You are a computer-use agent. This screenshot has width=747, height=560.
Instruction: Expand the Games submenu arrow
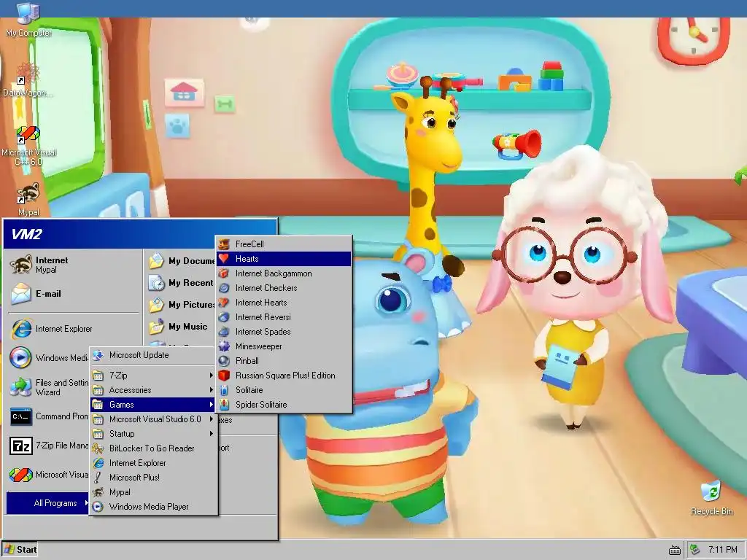tap(212, 405)
